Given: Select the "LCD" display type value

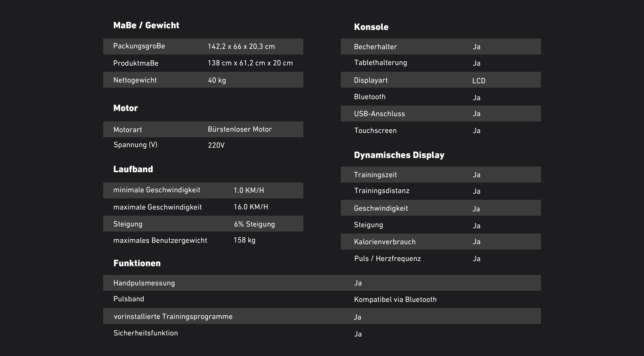Looking at the screenshot, I should [479, 81].
